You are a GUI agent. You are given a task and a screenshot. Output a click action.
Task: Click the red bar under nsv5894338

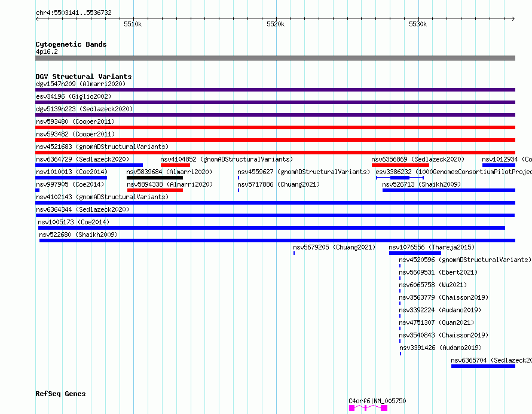pos(155,190)
